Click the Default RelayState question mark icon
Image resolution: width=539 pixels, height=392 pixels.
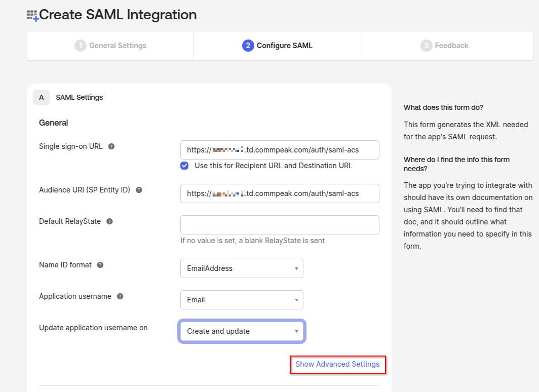pyautogui.click(x=109, y=221)
